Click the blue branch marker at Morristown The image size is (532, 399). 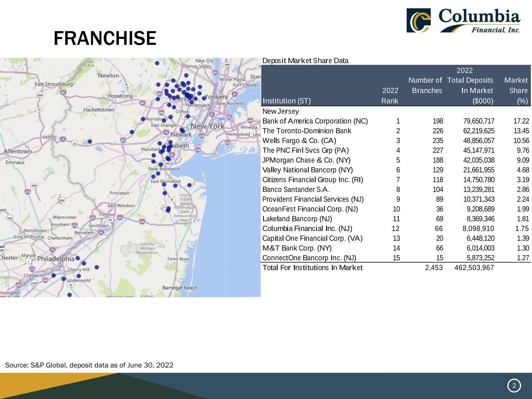pos(143,119)
